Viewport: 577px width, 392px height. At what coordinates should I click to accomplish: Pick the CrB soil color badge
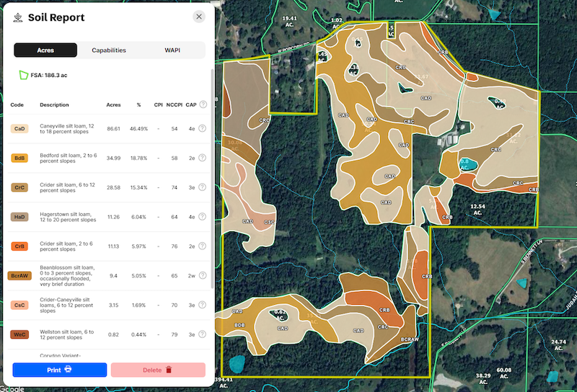click(19, 246)
